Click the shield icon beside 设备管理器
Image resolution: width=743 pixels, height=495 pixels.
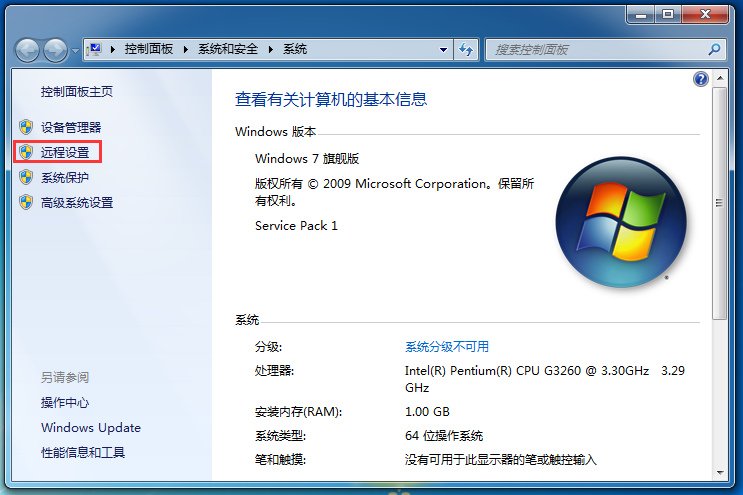click(x=26, y=127)
